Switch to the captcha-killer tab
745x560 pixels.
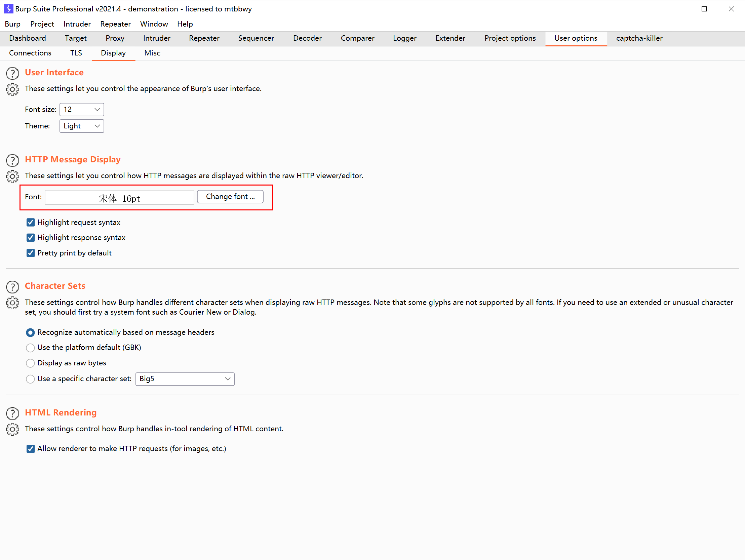[639, 38]
